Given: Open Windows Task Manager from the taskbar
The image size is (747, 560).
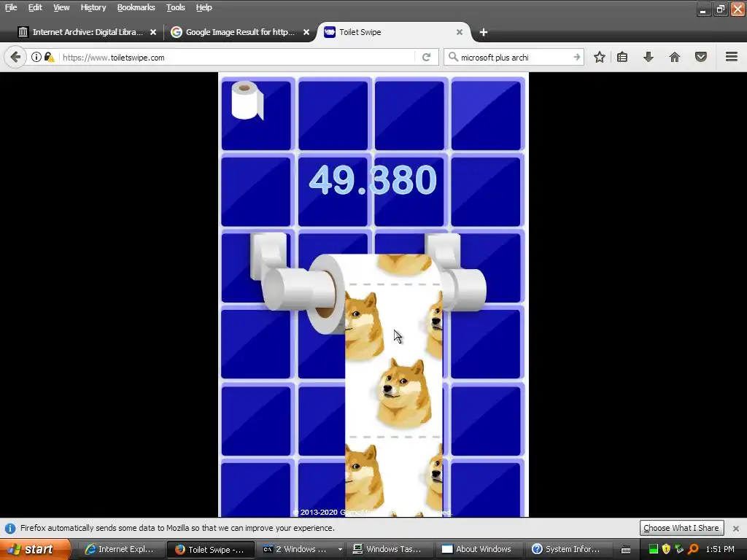Looking at the screenshot, I should 388,549.
